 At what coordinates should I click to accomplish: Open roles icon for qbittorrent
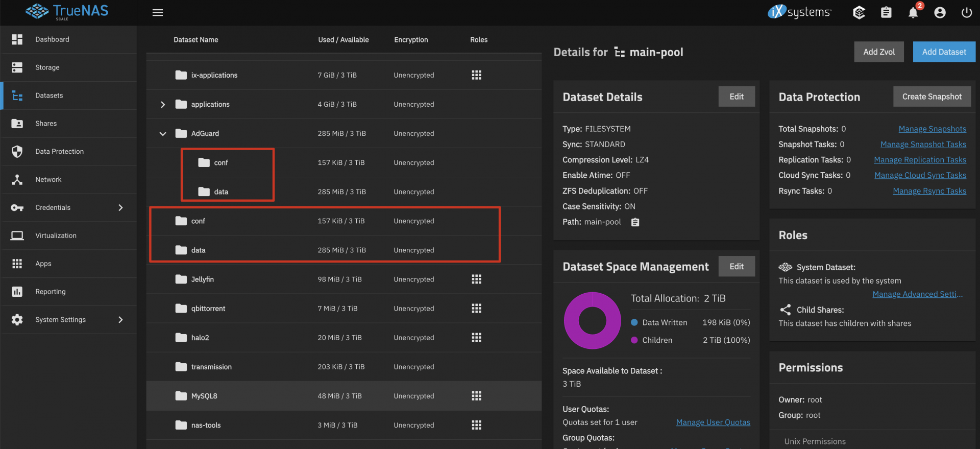tap(476, 309)
